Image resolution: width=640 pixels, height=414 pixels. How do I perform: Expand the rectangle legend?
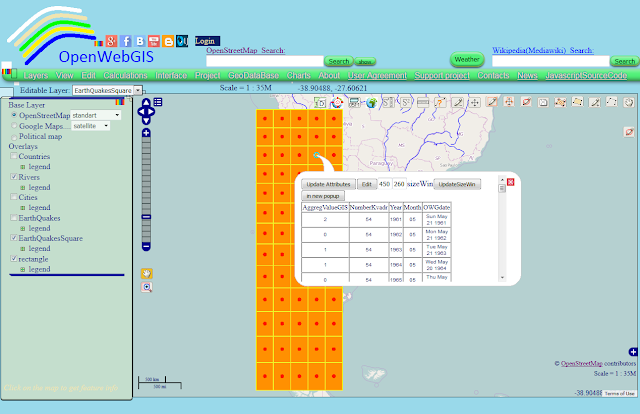23,269
